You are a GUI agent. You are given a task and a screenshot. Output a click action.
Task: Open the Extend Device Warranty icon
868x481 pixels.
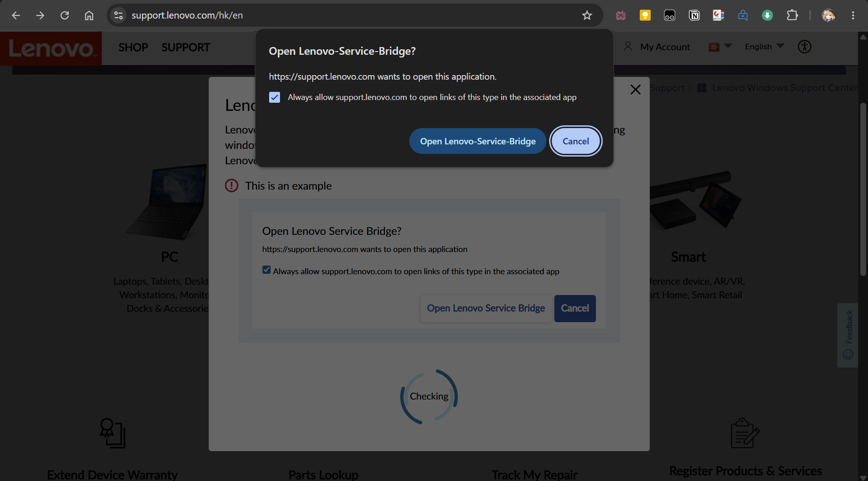112,433
